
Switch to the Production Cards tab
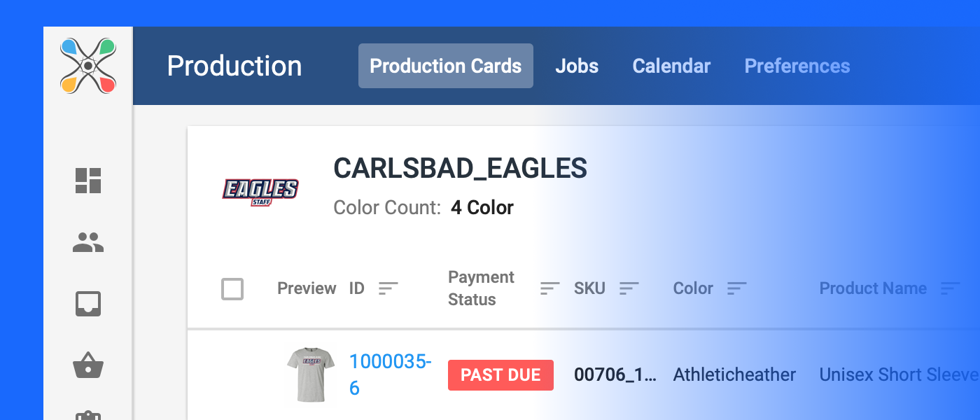446,66
